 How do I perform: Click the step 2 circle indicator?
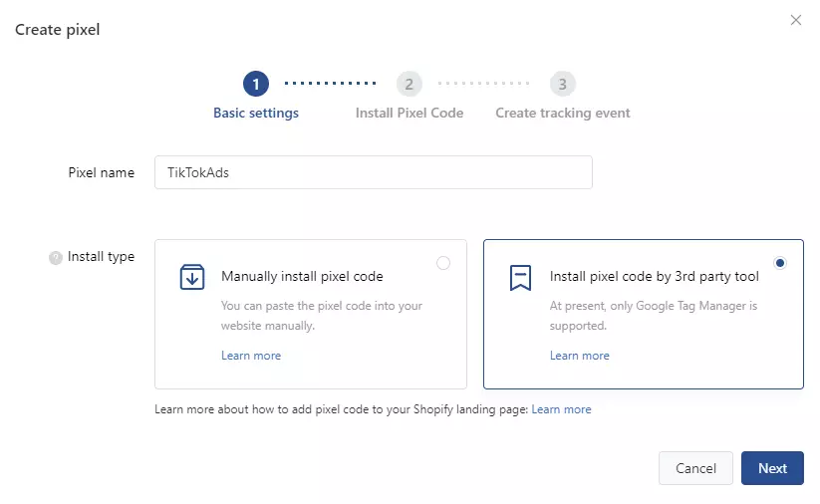click(x=409, y=84)
